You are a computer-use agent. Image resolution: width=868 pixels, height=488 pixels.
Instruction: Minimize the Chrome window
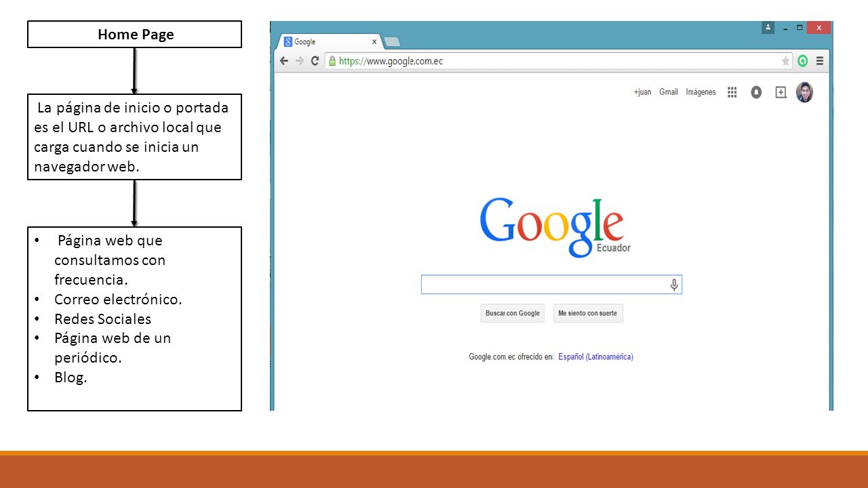point(785,28)
